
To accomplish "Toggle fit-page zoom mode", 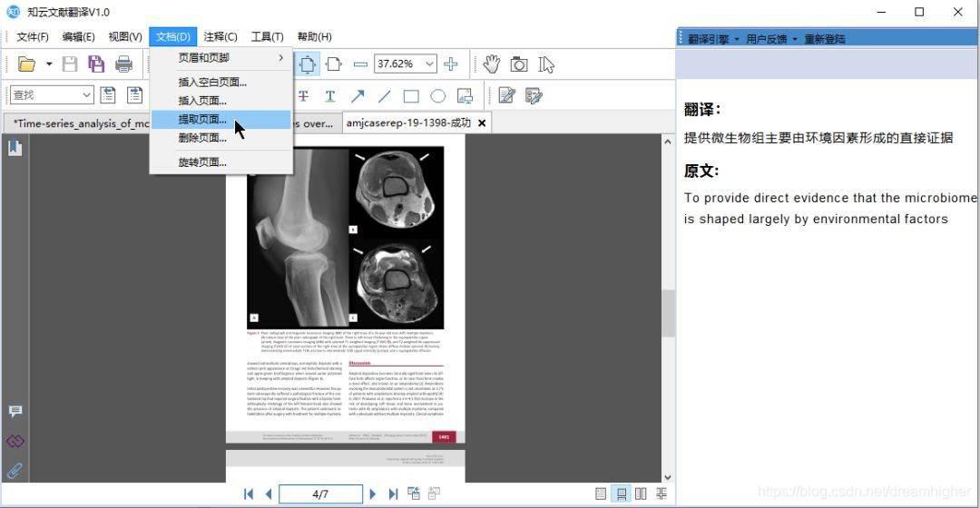I will 309,64.
